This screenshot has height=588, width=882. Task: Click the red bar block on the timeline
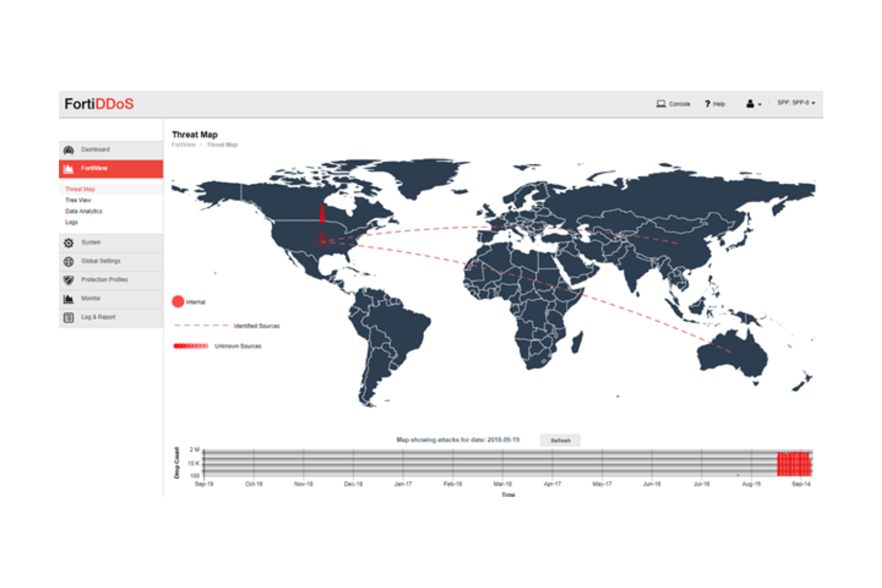point(794,463)
